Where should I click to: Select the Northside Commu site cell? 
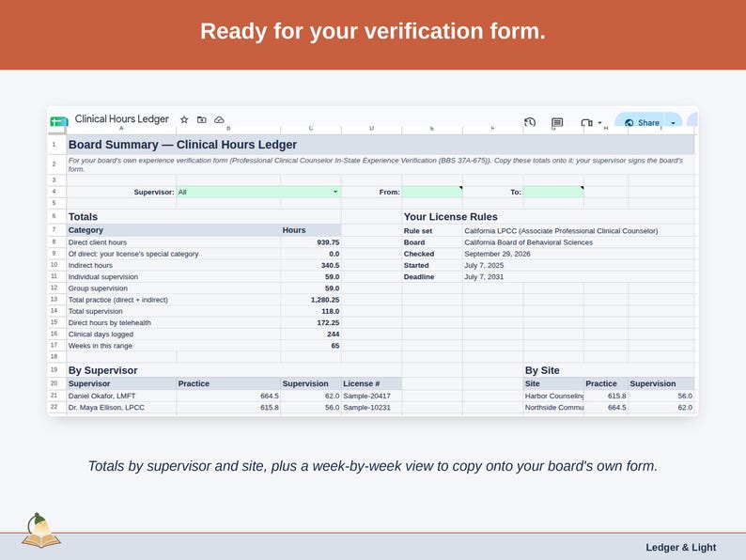[553, 407]
